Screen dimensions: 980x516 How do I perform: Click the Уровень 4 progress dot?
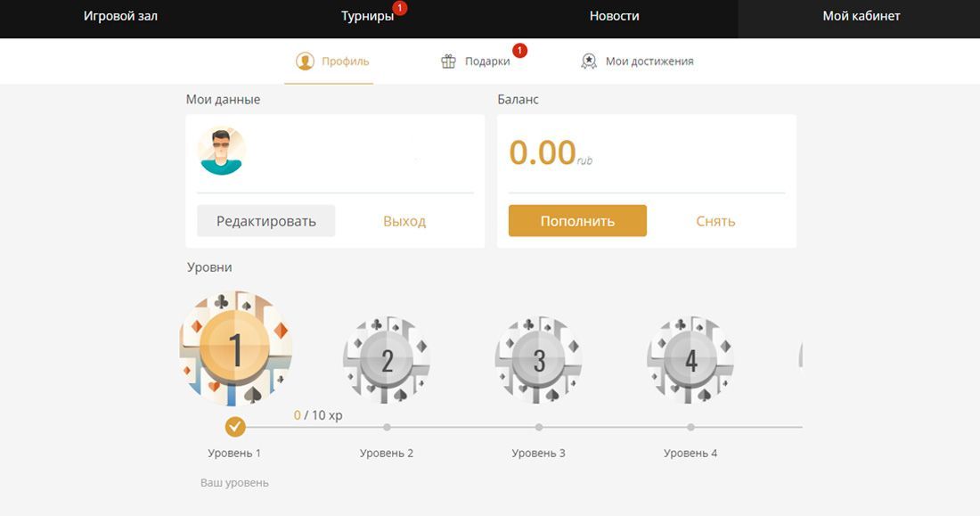[690, 427]
